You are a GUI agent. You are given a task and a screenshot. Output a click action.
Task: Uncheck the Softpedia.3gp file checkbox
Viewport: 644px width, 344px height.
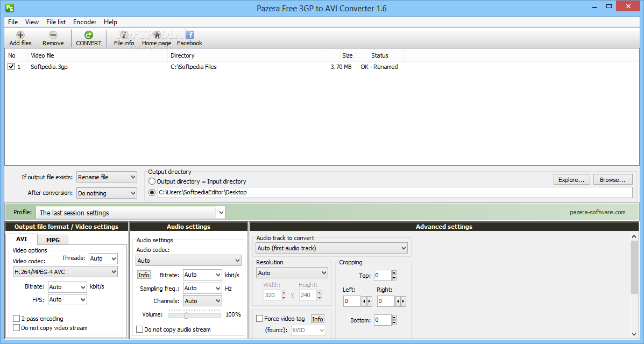coord(11,67)
